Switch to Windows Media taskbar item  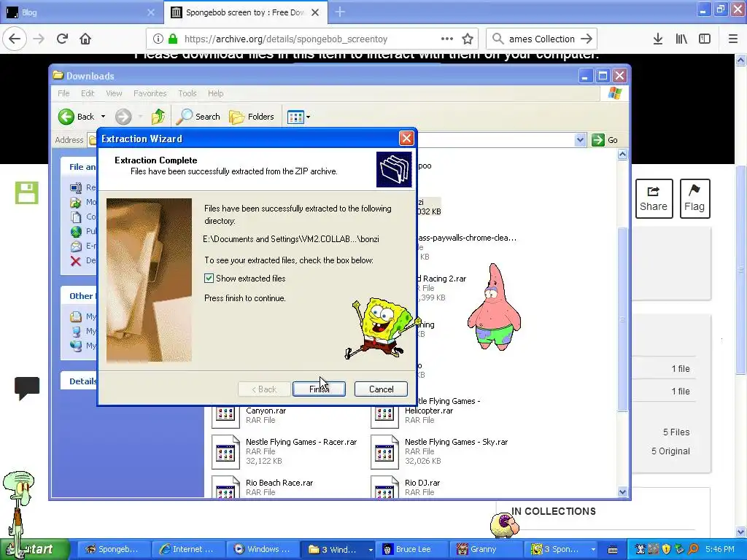pyautogui.click(x=262, y=549)
